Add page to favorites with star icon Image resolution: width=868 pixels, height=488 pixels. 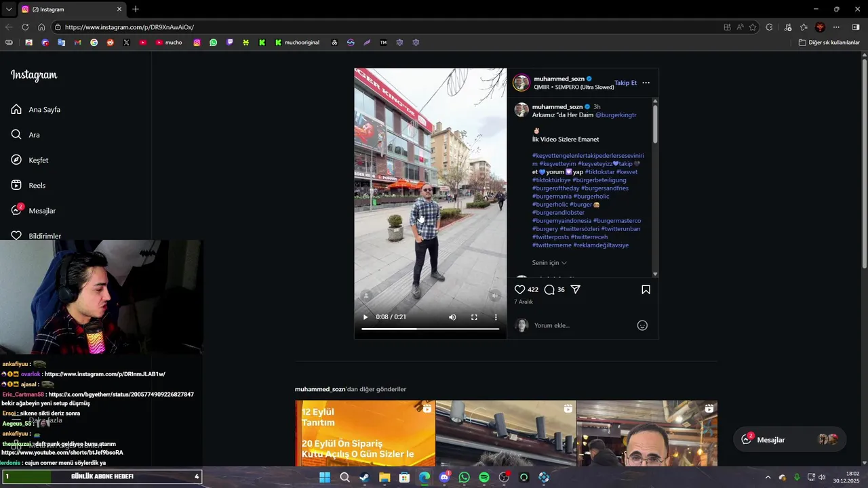[753, 27]
